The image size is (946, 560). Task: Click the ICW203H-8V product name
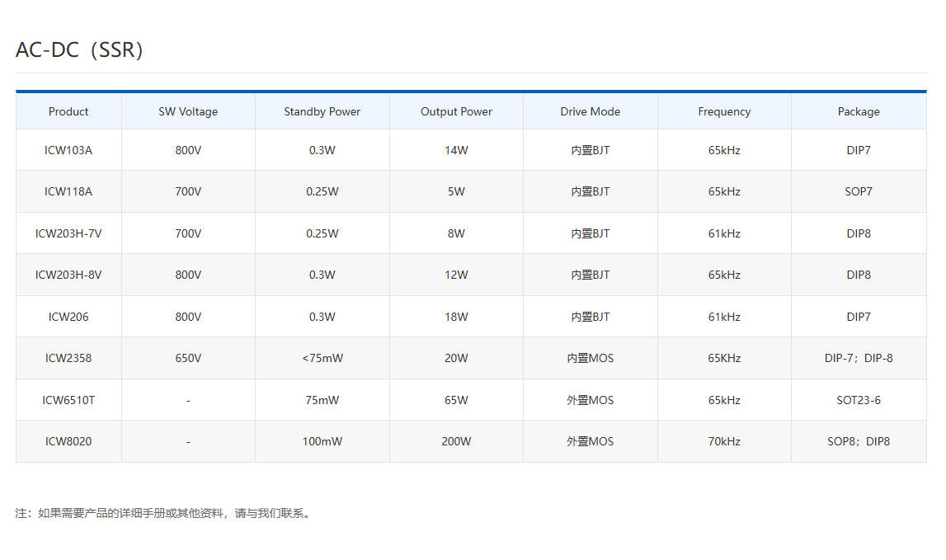click(68, 275)
